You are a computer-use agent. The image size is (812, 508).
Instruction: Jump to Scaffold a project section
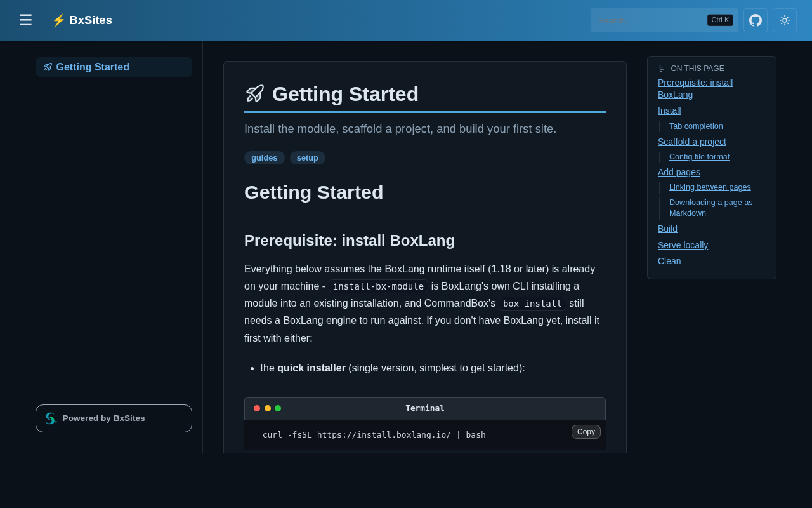pos(692,142)
